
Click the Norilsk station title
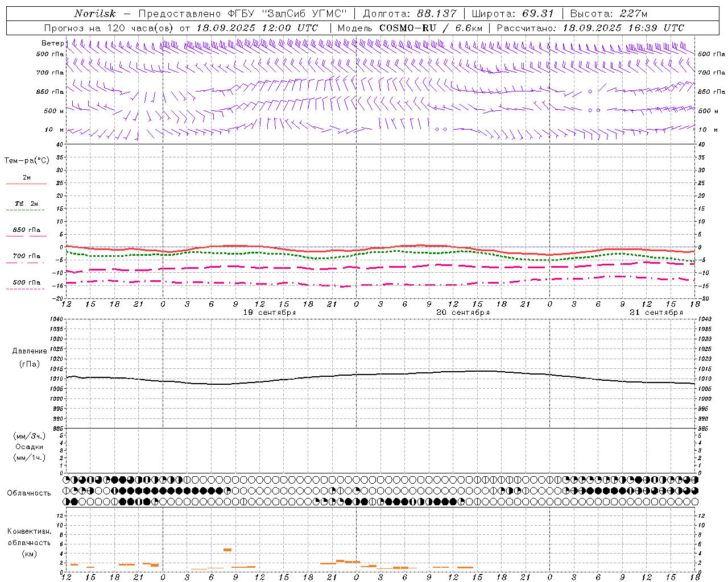(x=95, y=14)
